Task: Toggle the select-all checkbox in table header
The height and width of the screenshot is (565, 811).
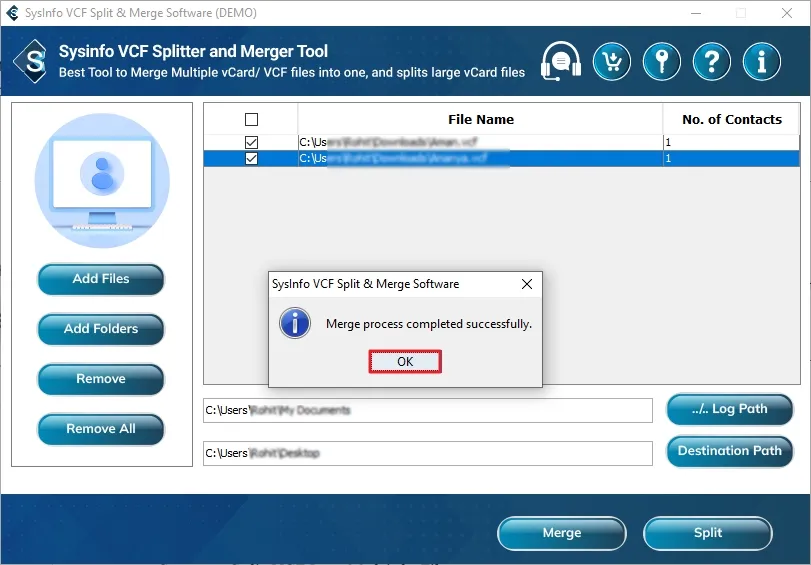Action: point(251,120)
